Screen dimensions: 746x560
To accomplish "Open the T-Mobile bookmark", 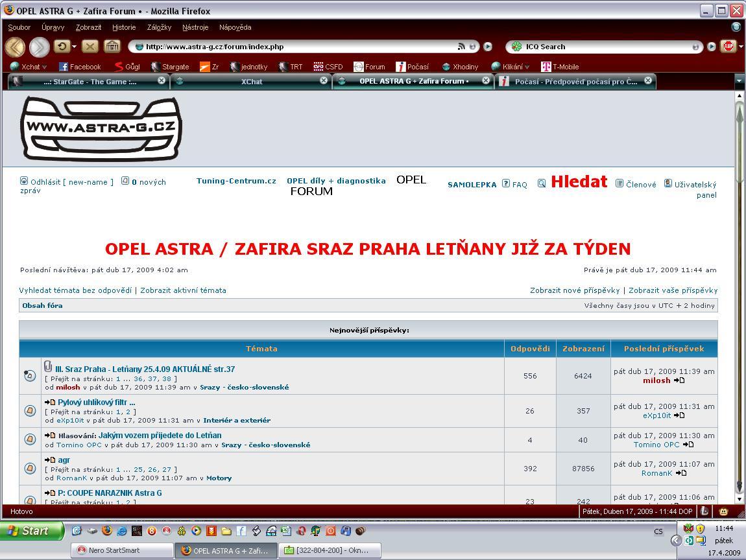I will (x=559, y=67).
